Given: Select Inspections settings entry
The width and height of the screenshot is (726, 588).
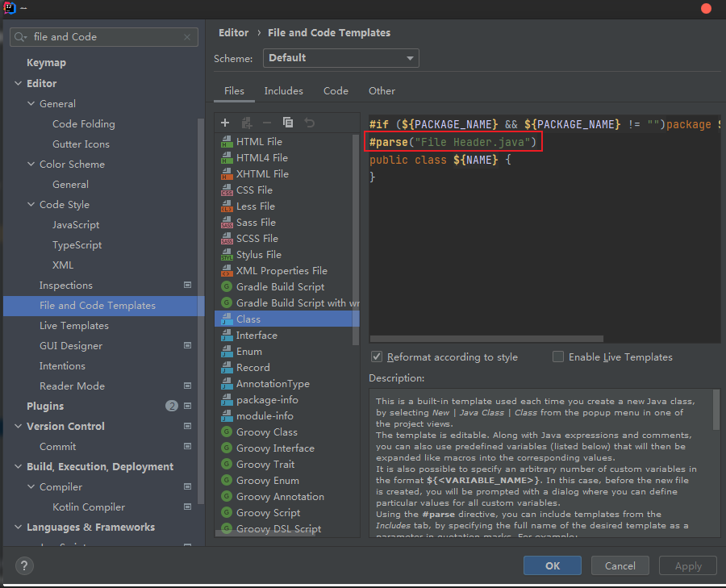Looking at the screenshot, I should [x=104, y=286].
